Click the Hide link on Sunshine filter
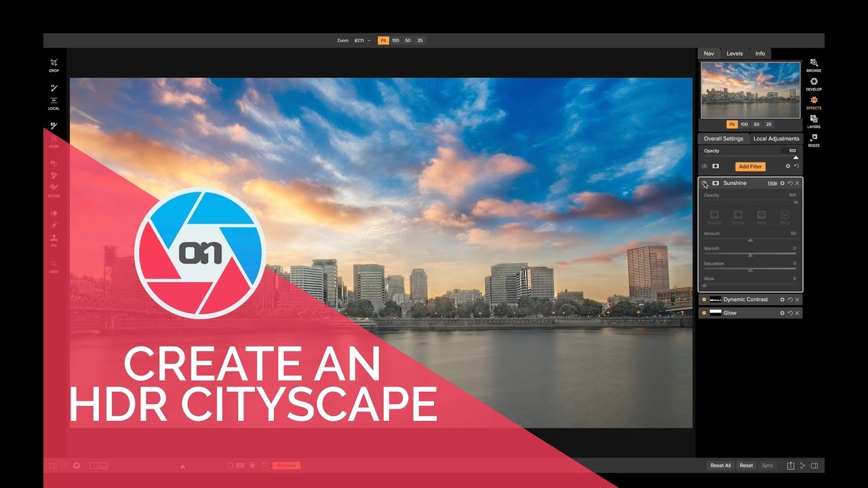Viewport: 868px width, 488px height. (772, 183)
